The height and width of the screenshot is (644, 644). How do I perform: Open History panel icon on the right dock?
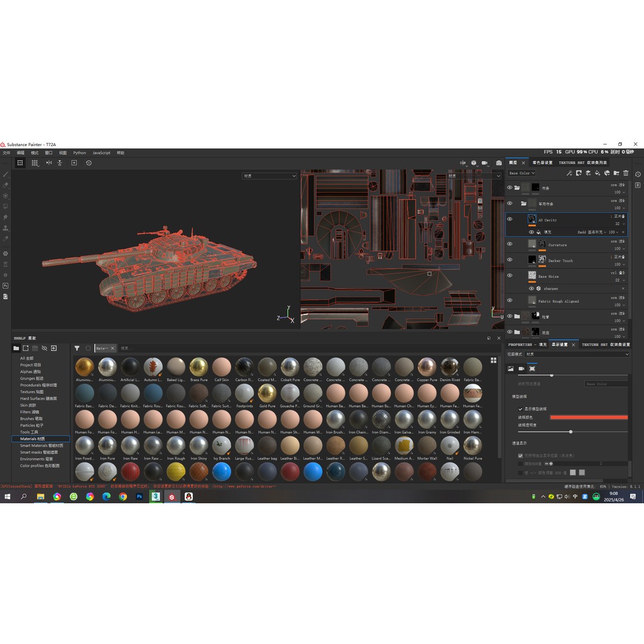pyautogui.click(x=638, y=174)
